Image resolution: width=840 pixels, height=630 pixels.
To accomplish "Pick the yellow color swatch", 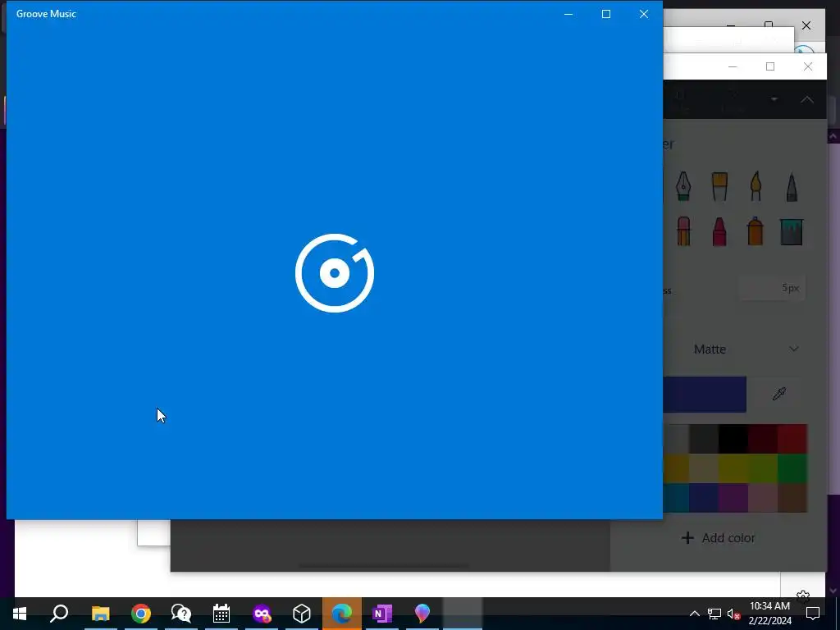I will coord(733,468).
